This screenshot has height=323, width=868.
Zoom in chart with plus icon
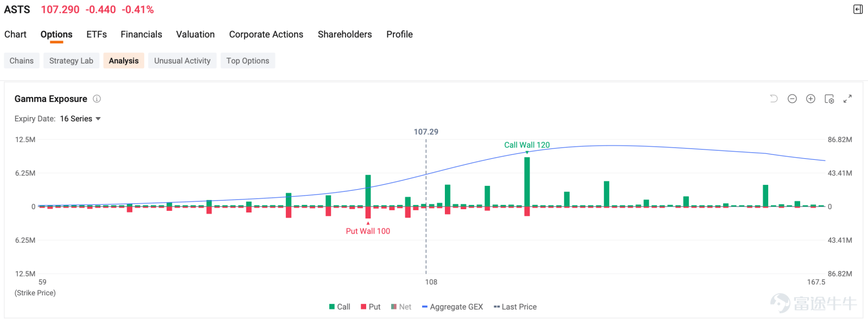pyautogui.click(x=810, y=99)
